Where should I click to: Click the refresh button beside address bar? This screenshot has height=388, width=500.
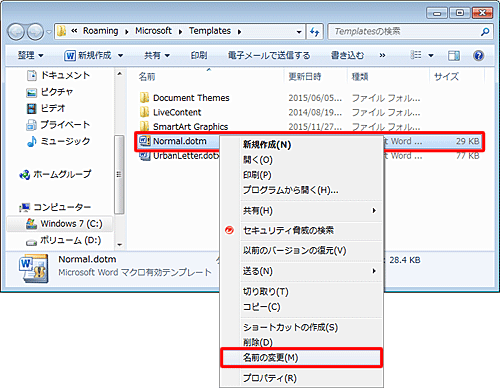(x=315, y=32)
